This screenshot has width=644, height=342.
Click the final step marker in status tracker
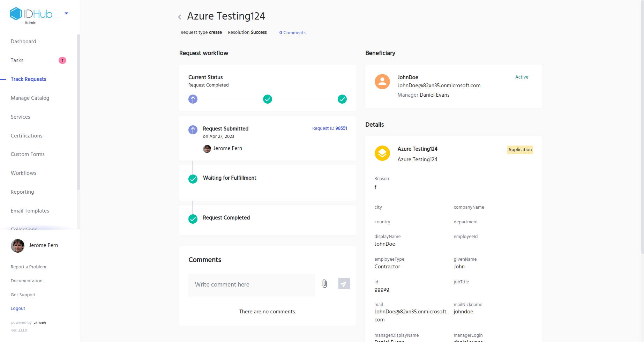pyautogui.click(x=342, y=99)
